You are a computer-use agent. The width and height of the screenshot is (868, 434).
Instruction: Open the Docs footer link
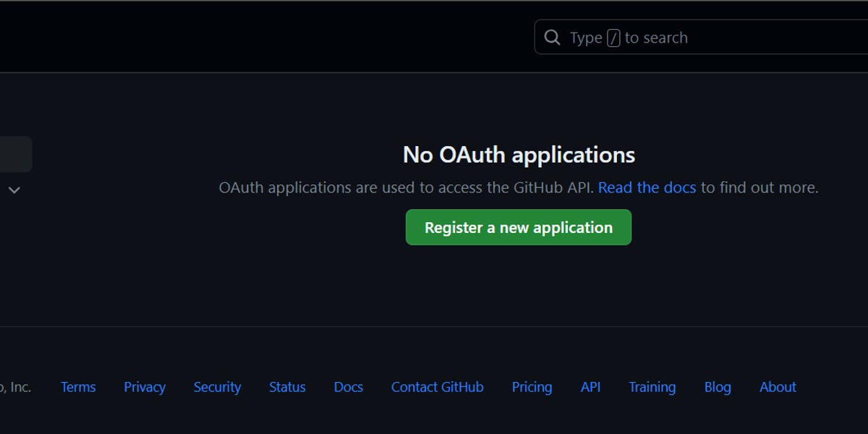point(348,387)
